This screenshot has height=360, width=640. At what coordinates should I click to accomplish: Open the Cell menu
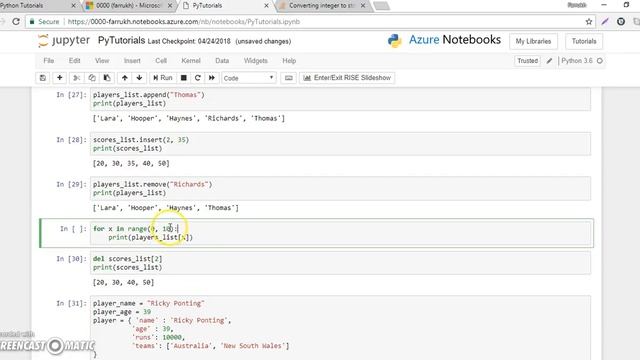(x=161, y=61)
